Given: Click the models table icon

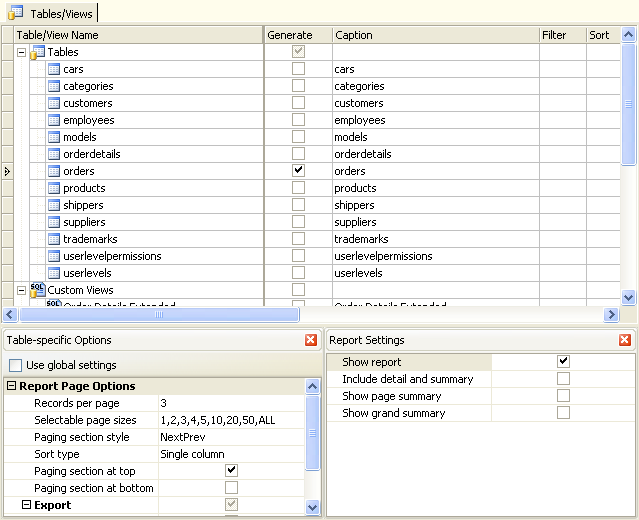Looking at the screenshot, I should [x=54, y=137].
